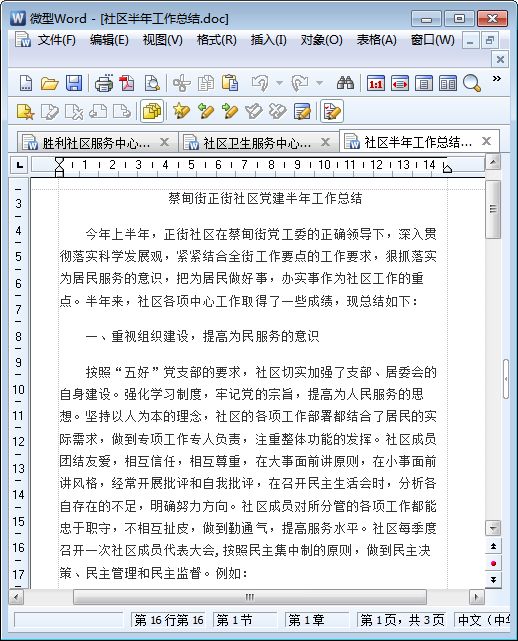Image resolution: width=518 pixels, height=641 pixels.
Task: Open print preview
Action: [x=152, y=83]
